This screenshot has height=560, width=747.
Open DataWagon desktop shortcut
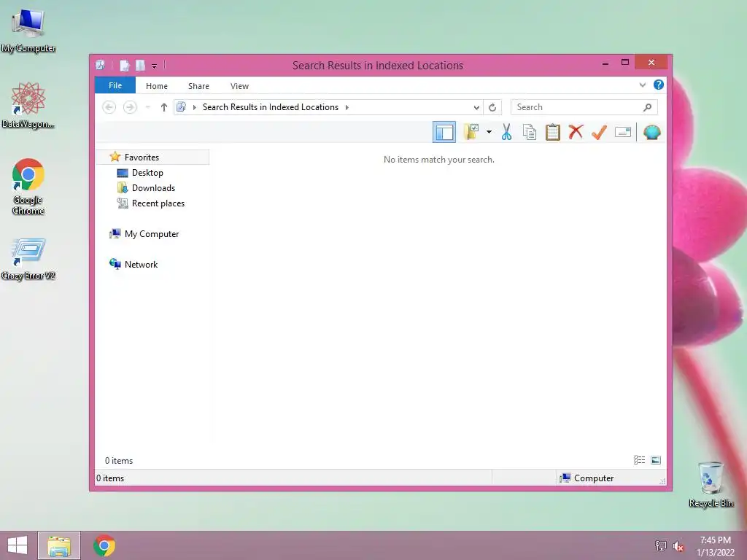[28, 105]
